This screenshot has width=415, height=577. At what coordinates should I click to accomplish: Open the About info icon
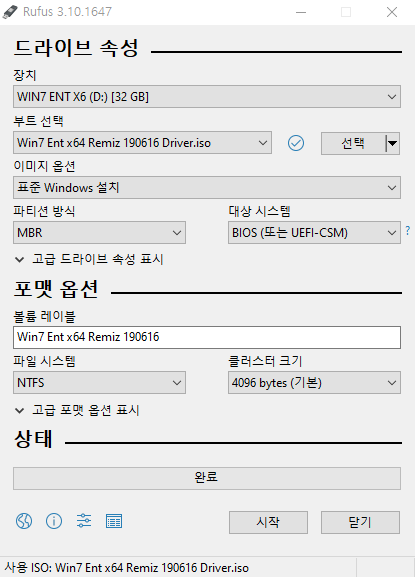click(54, 521)
